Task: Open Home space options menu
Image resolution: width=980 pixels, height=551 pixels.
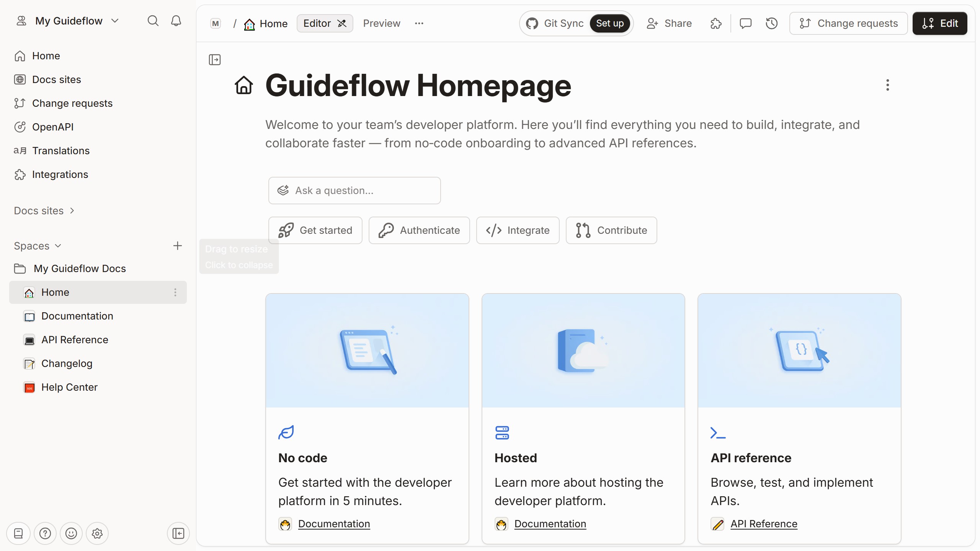Action: click(175, 292)
